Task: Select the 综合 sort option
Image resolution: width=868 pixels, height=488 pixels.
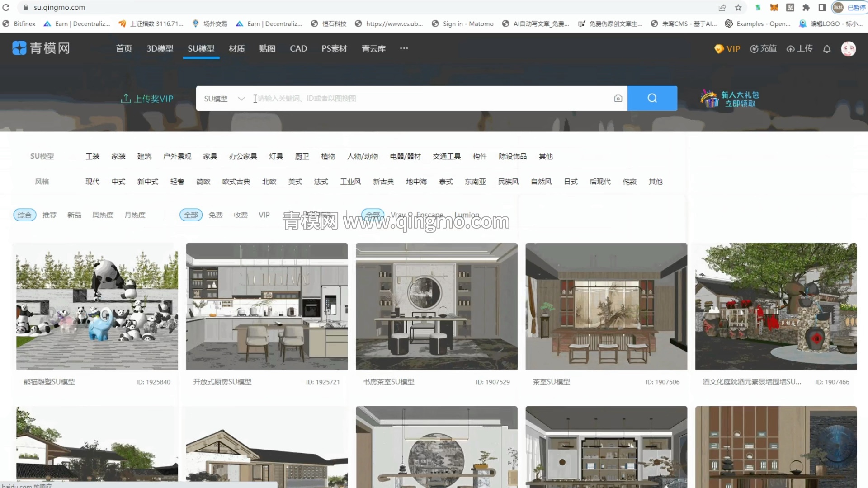Action: [24, 215]
